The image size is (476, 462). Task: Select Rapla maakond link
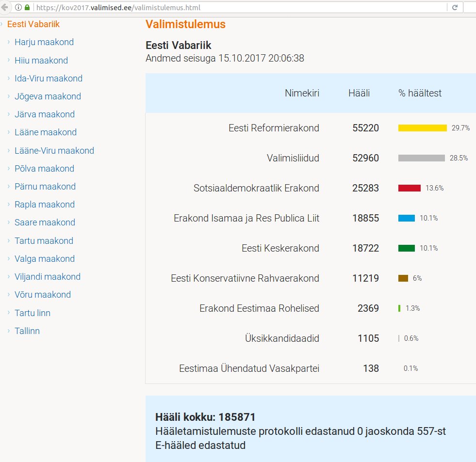pyautogui.click(x=45, y=205)
